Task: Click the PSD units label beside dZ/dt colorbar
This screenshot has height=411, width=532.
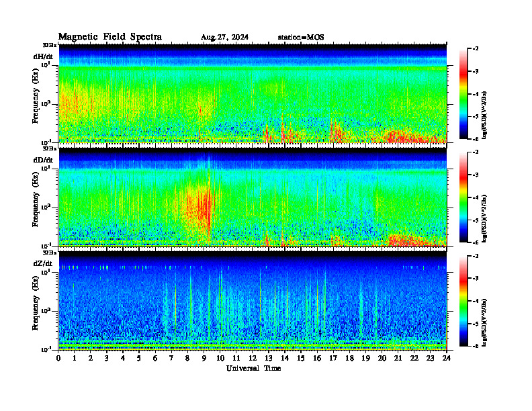Action: [485, 322]
